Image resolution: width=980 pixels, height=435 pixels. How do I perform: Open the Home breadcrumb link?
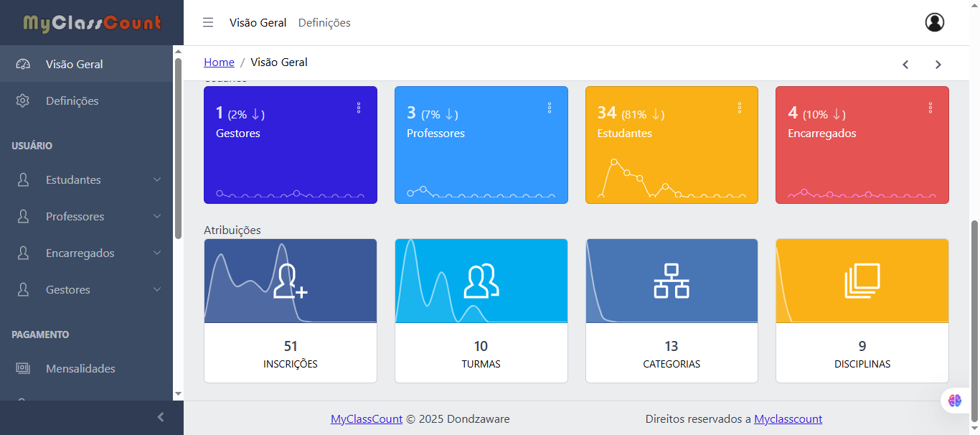(219, 62)
